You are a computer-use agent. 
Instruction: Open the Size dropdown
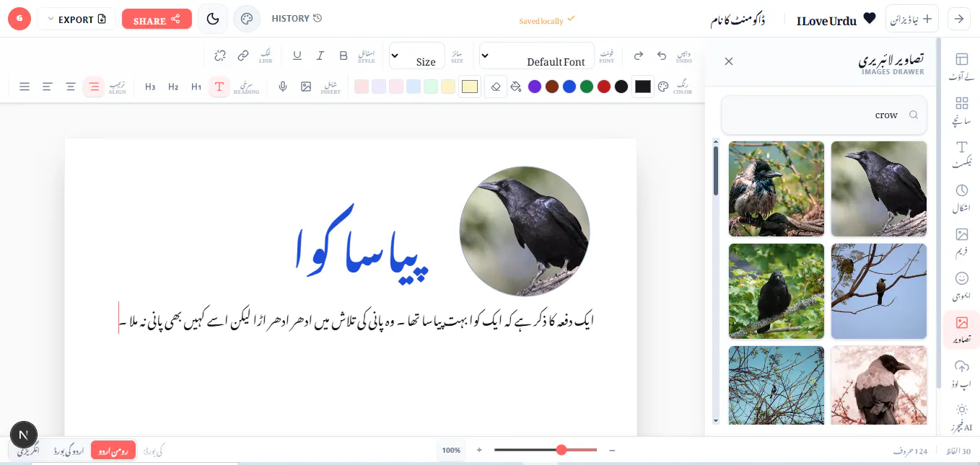[x=416, y=56]
